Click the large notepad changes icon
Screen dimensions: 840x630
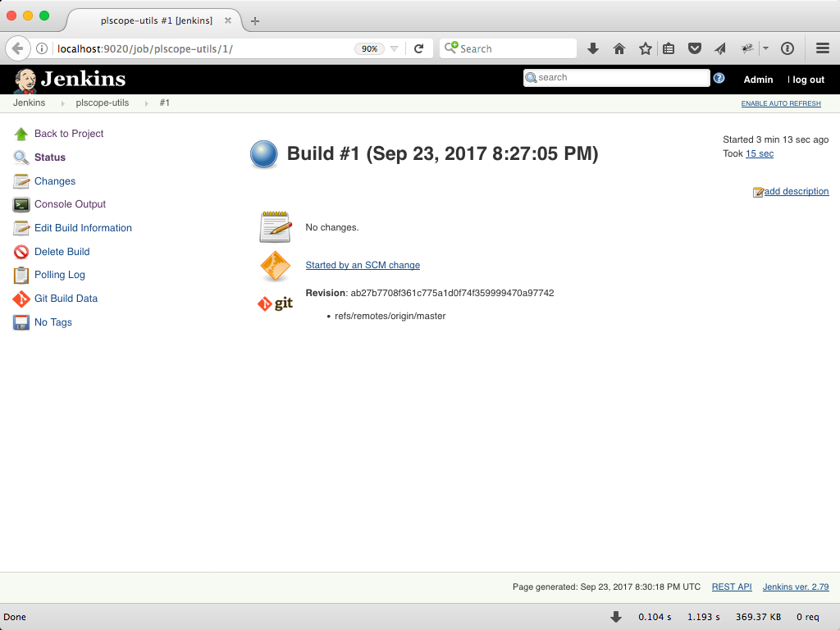tap(276, 227)
